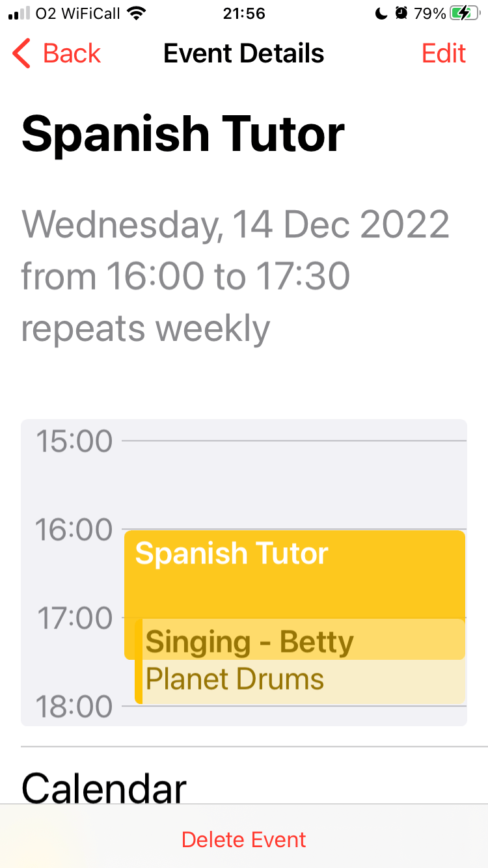Tap the Back label text
This screenshot has height=868, width=488.
click(x=72, y=53)
